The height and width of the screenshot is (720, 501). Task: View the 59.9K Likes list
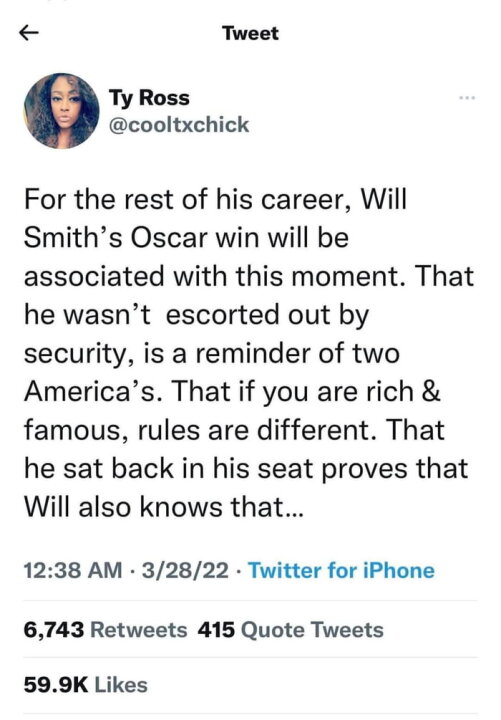[85, 685]
